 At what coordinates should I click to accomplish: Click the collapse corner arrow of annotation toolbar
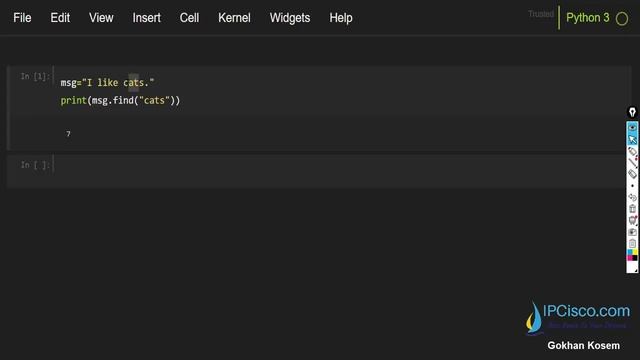pyautogui.click(x=636, y=270)
